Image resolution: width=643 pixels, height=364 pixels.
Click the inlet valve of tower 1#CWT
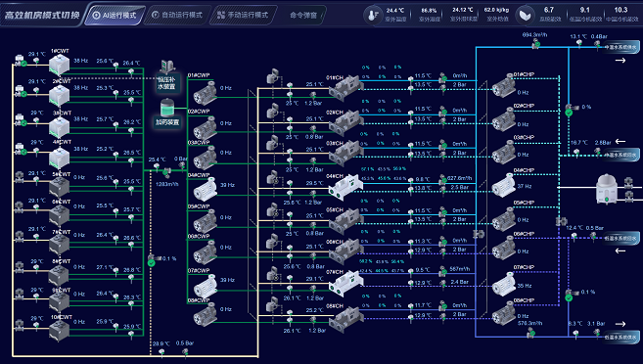pyautogui.click(x=21, y=61)
